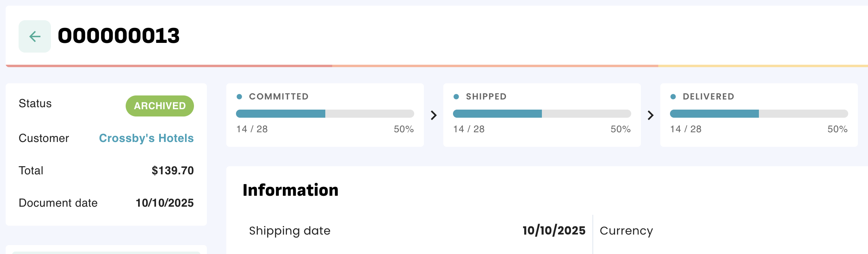Click the blue dot beside DELIVERED

[x=673, y=97]
